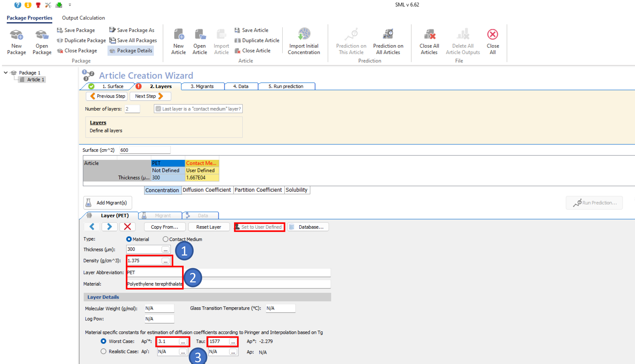Screen dimensions: 635x364
Task: Collapse the Package 1 tree node
Action: click(5, 73)
